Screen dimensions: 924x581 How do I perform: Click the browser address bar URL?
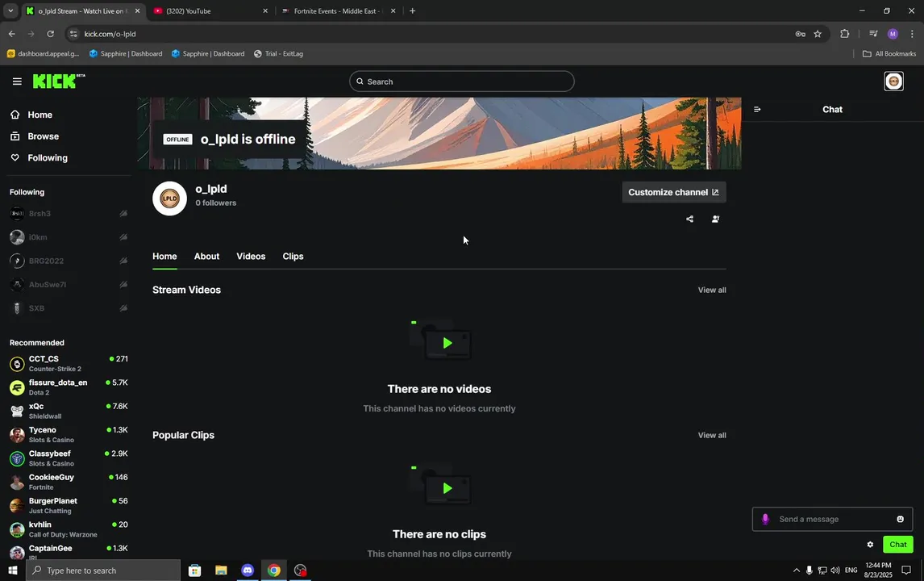[110, 34]
